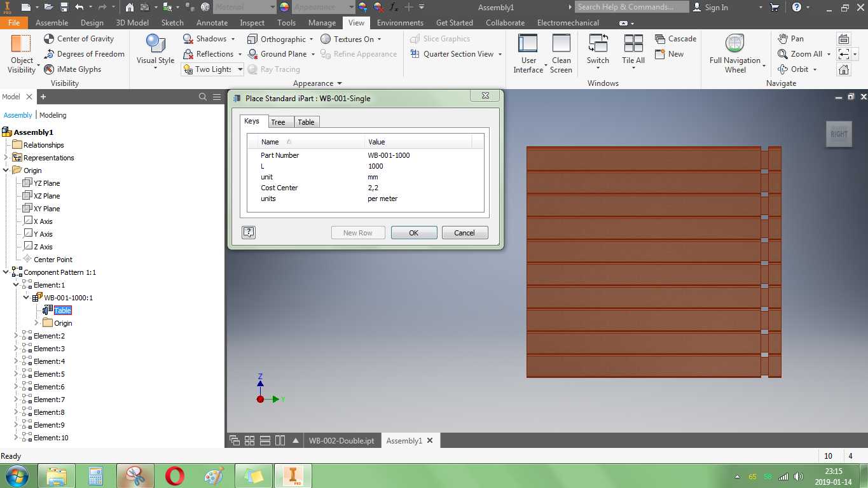Expand Element:2 in the browser tree
The height and width of the screenshot is (488, 868).
17,336
